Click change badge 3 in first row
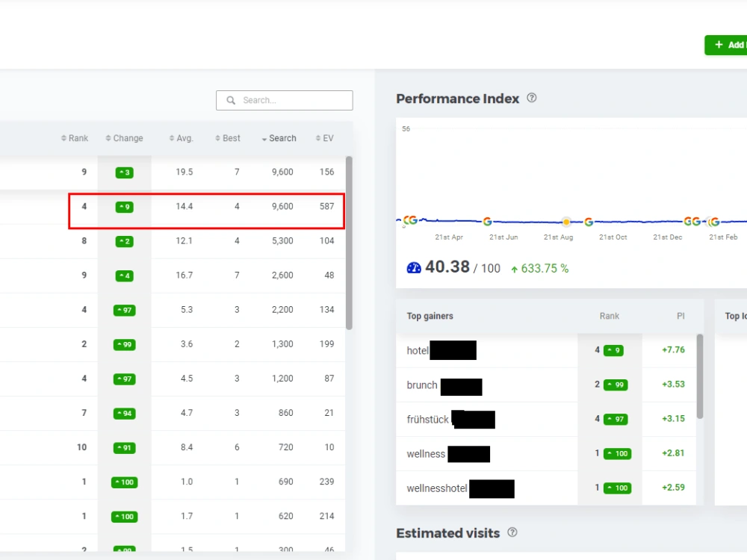Screen dimensions: 747x560 [x=124, y=172]
